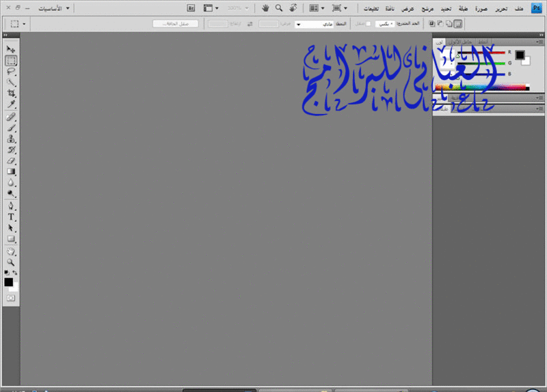Launch Adobe Bridge with the Br icon
Image resolution: width=547 pixels, height=392 pixels.
(x=191, y=8)
